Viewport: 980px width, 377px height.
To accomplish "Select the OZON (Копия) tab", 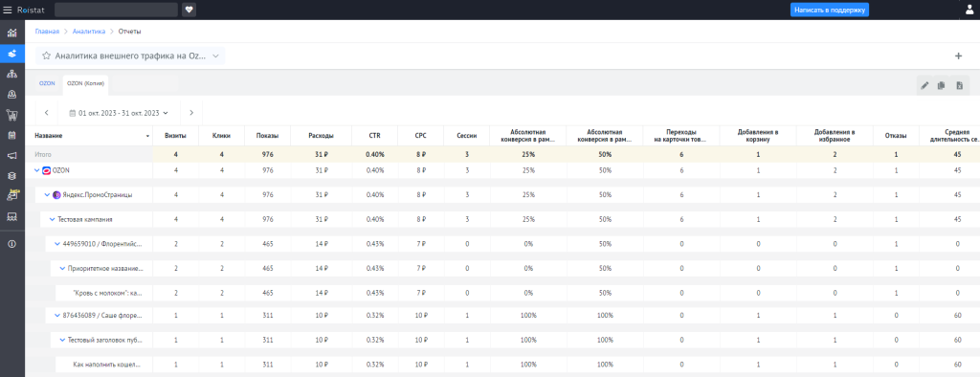I will point(85,83).
